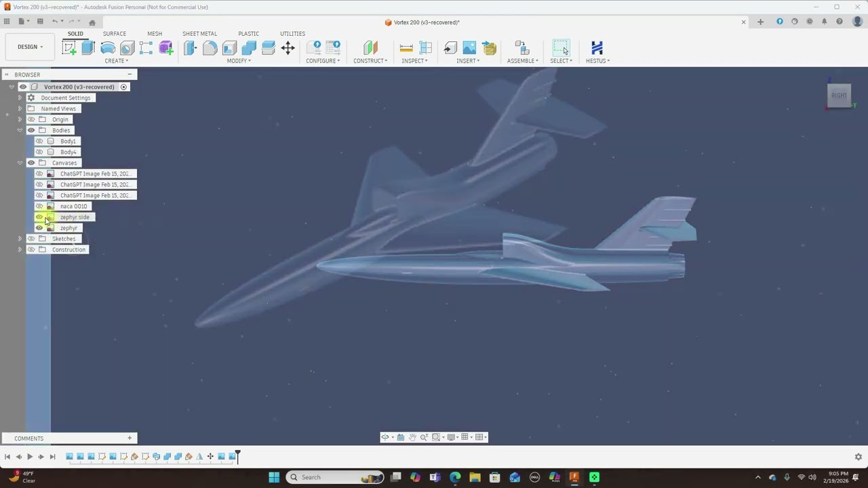Viewport: 868px width, 488px height.
Task: Select the Create Sketch tool
Action: coord(68,47)
